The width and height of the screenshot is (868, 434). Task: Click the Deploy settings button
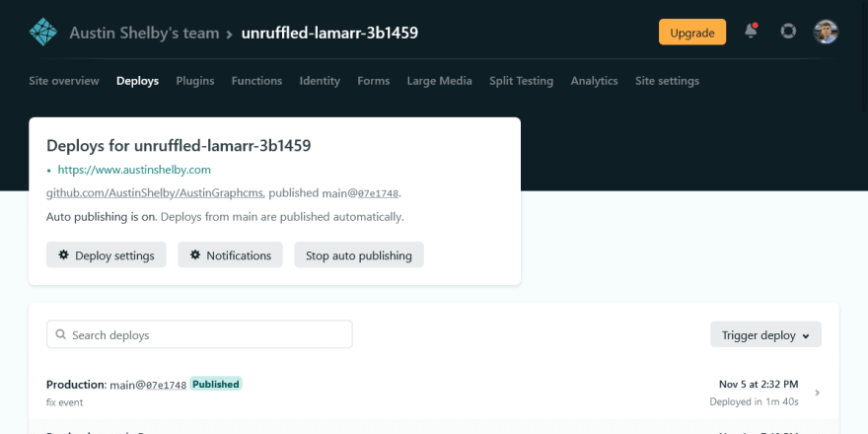(x=107, y=254)
